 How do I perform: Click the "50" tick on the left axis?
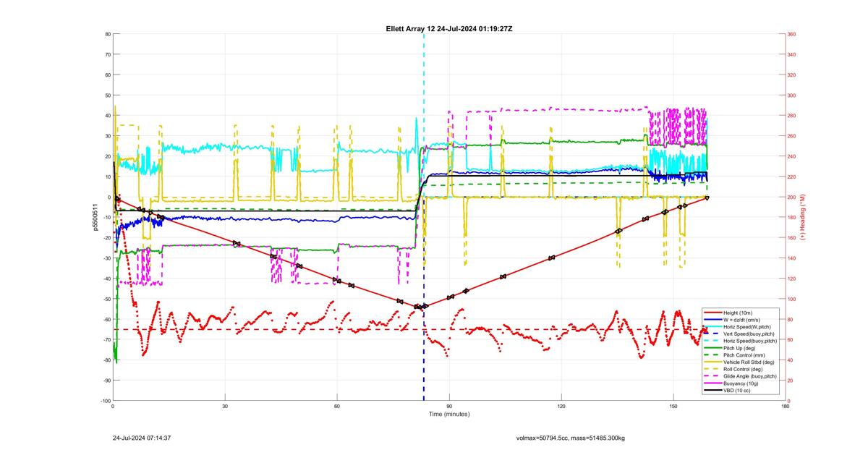(107, 95)
